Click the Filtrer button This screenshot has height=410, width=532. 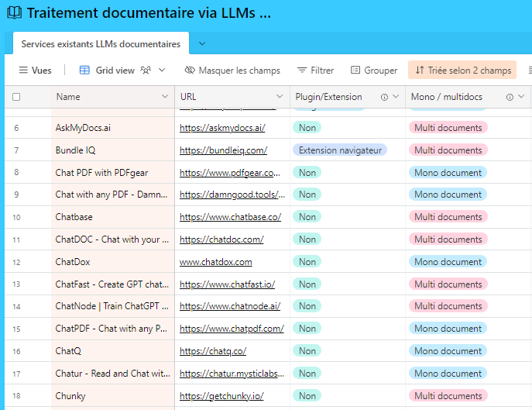click(x=315, y=71)
